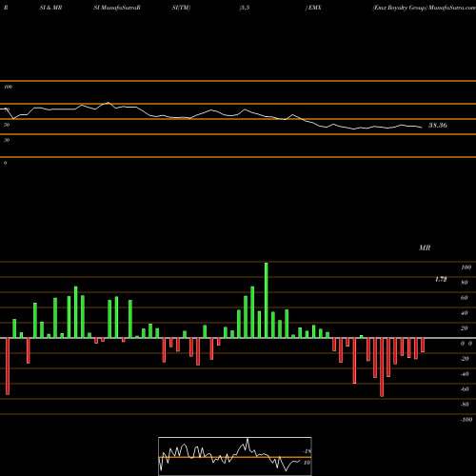Screen dimensions: 476x476
Task: Click the -18 value in mini chart
Action: point(307,451)
